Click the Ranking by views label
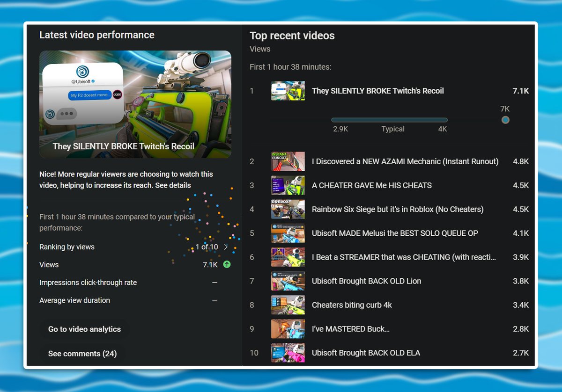 [x=67, y=247]
